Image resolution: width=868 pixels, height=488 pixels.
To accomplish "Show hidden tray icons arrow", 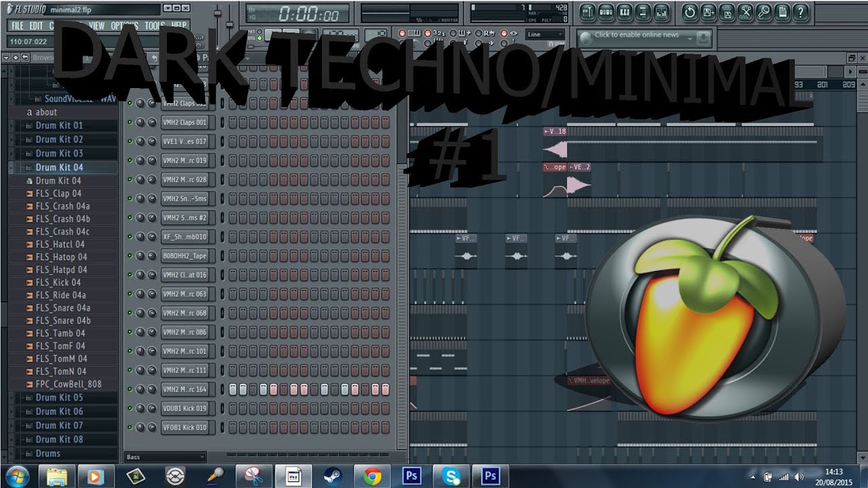I will [x=753, y=476].
